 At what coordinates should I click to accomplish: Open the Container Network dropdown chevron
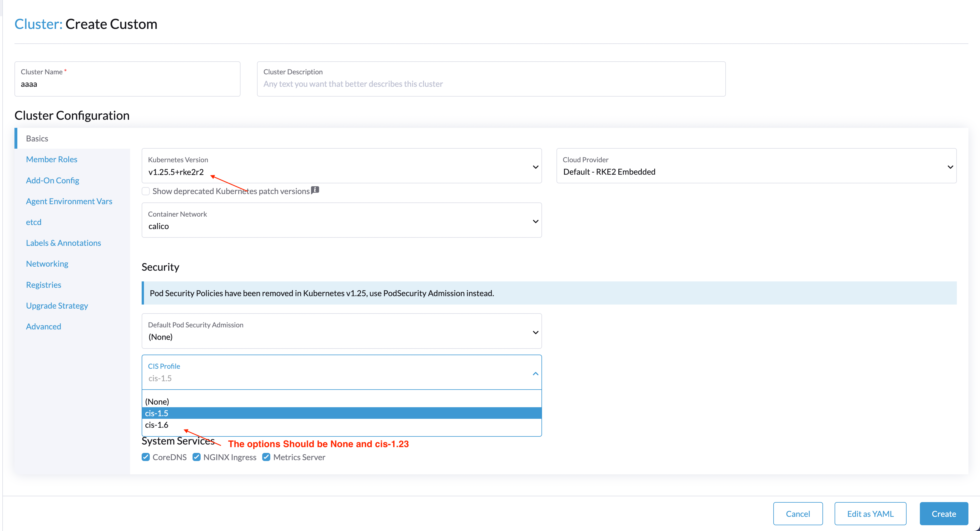click(x=535, y=221)
